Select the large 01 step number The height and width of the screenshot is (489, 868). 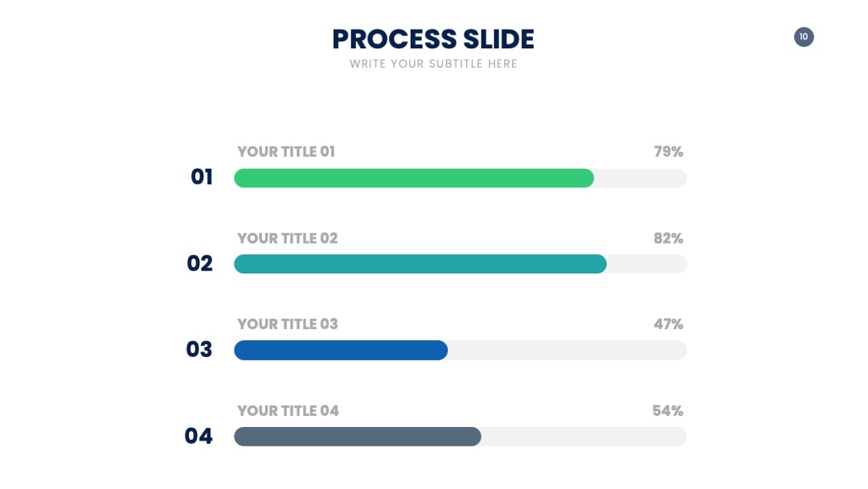(x=202, y=177)
